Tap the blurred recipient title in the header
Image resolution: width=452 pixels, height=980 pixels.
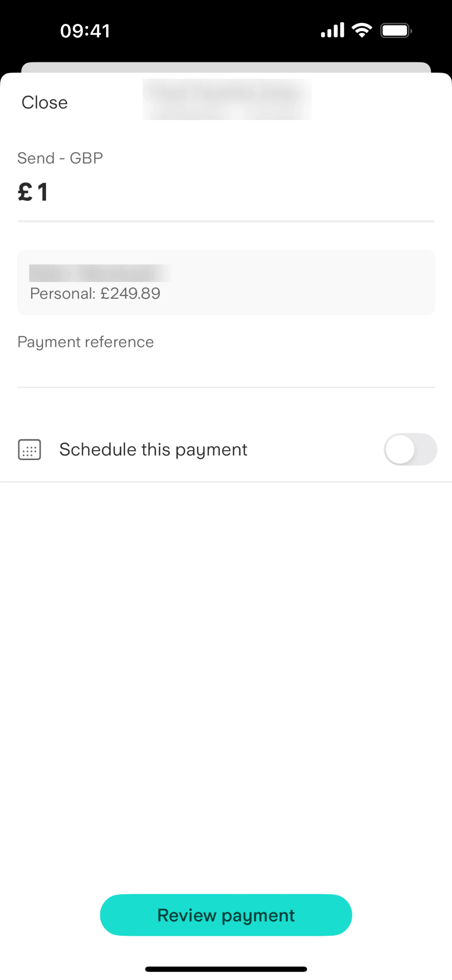pyautogui.click(x=227, y=99)
